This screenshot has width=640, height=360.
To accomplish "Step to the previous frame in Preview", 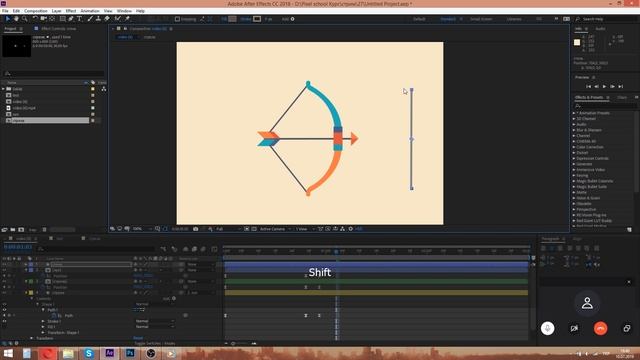I will (x=596, y=87).
